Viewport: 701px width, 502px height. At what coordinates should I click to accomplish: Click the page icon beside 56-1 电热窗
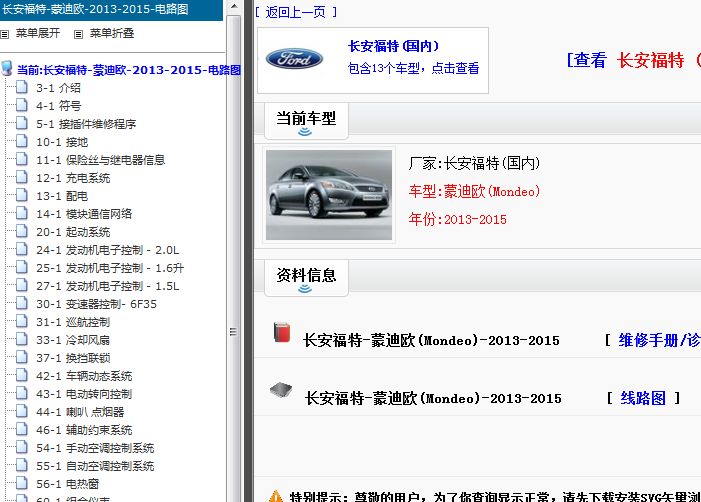point(21,483)
